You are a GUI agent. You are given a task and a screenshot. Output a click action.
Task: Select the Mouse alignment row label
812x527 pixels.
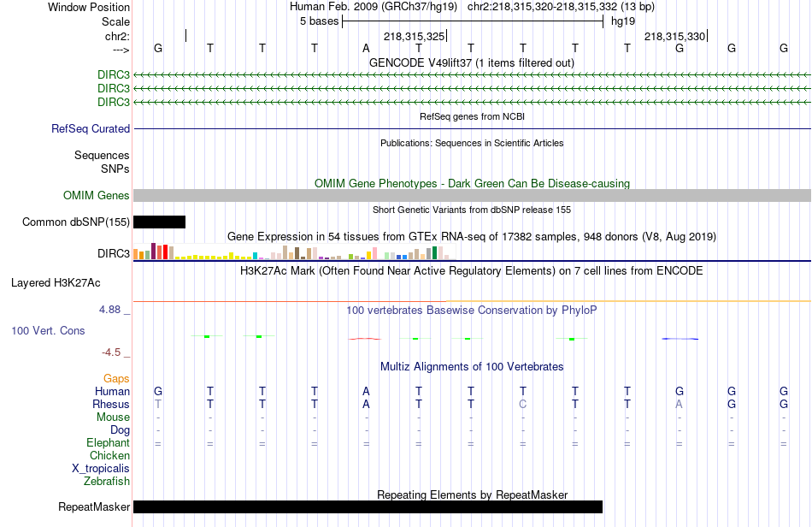click(114, 417)
